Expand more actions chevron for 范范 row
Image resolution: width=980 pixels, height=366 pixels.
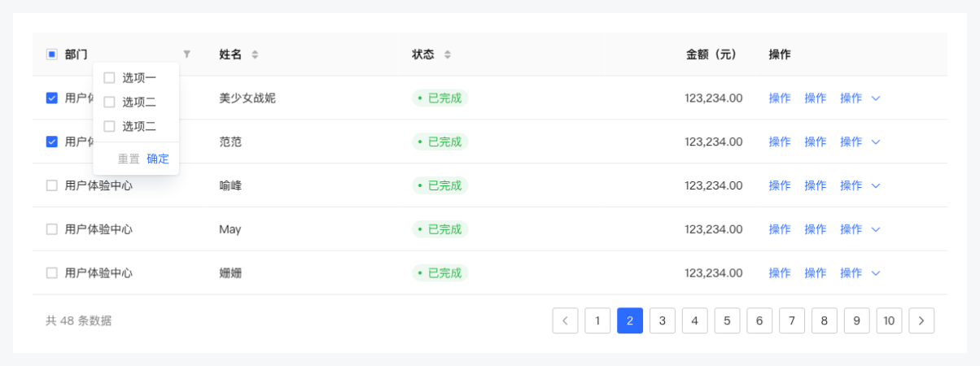pyautogui.click(x=876, y=142)
